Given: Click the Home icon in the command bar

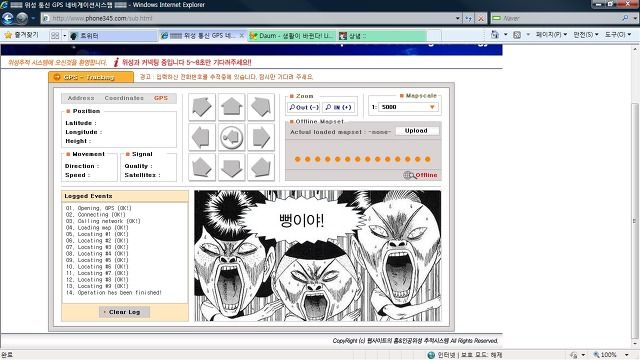Looking at the screenshot, I should click(495, 35).
